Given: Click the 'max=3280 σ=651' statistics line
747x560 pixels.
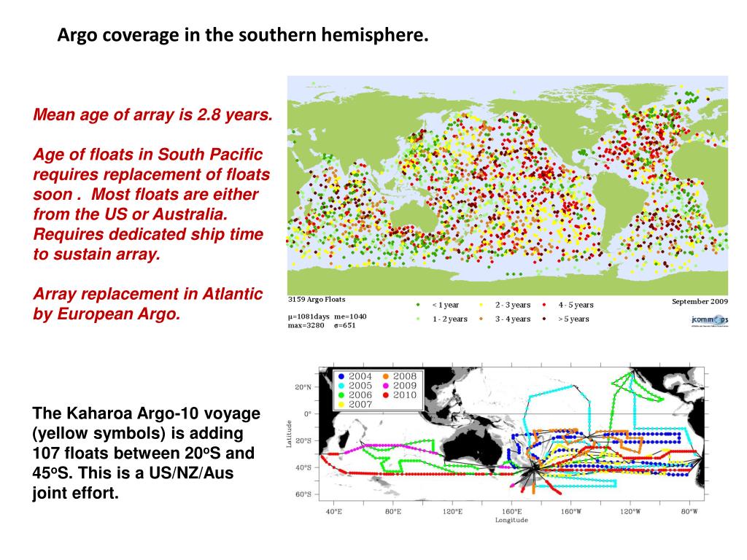Looking at the screenshot, I should point(322,326).
